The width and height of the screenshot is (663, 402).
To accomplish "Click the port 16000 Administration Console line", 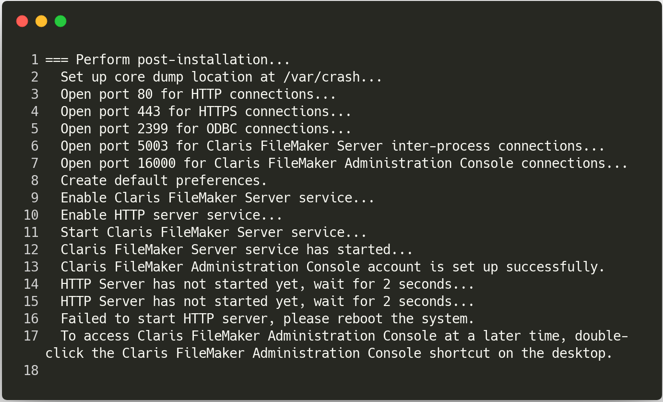I will [344, 164].
